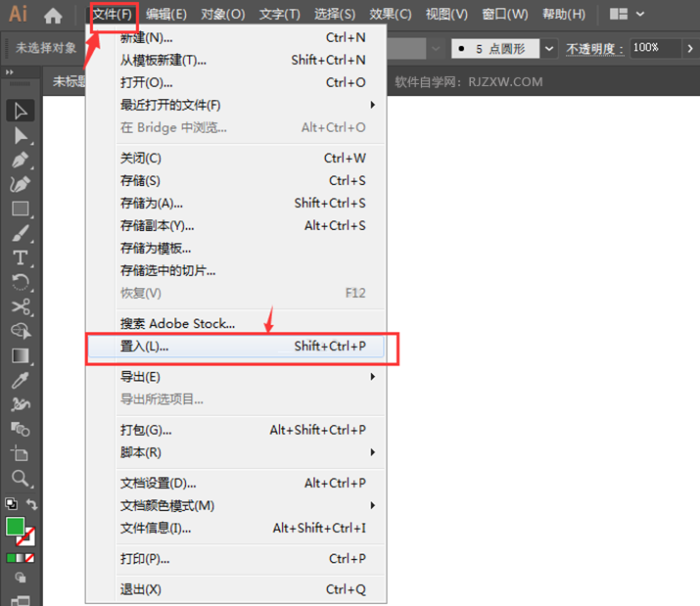Click the green fill color swatch
This screenshot has width=700, height=606.
click(15, 526)
